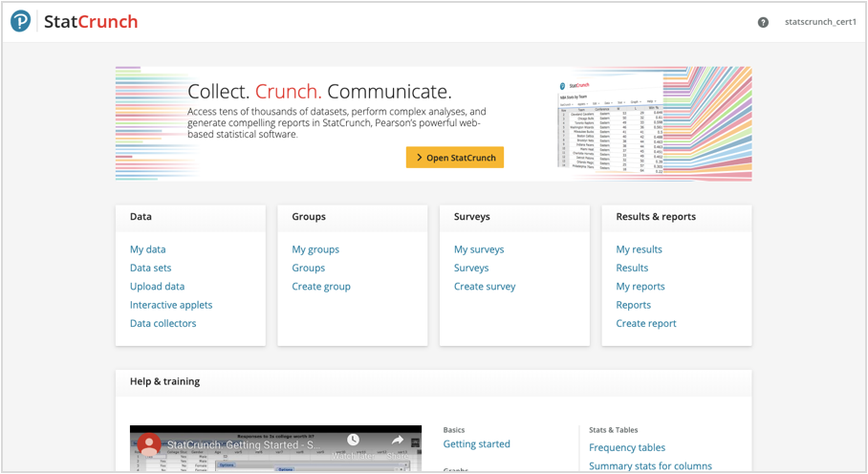
Task: Click the video channel avatar icon
Action: point(148,444)
